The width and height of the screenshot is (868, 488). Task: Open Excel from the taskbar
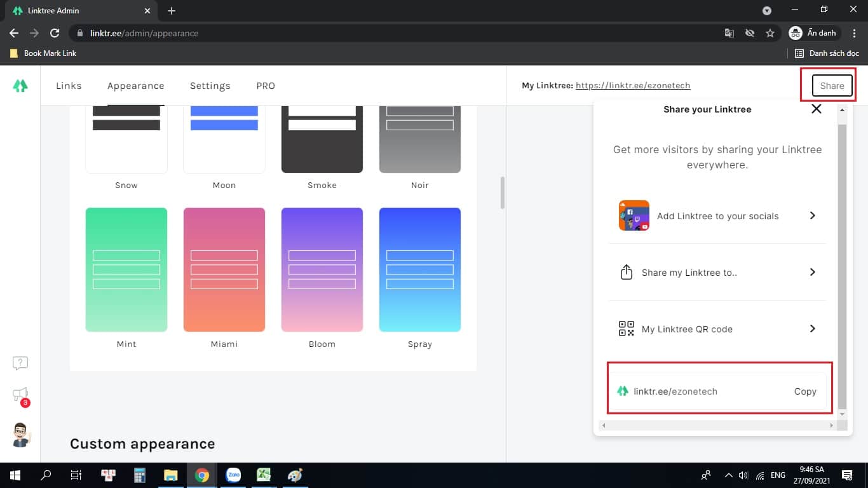[264, 475]
